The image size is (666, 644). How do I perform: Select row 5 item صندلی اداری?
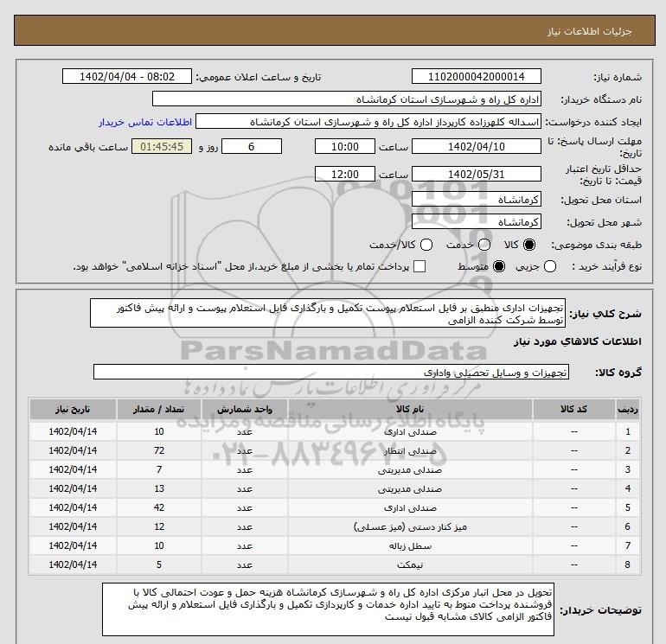410,507
